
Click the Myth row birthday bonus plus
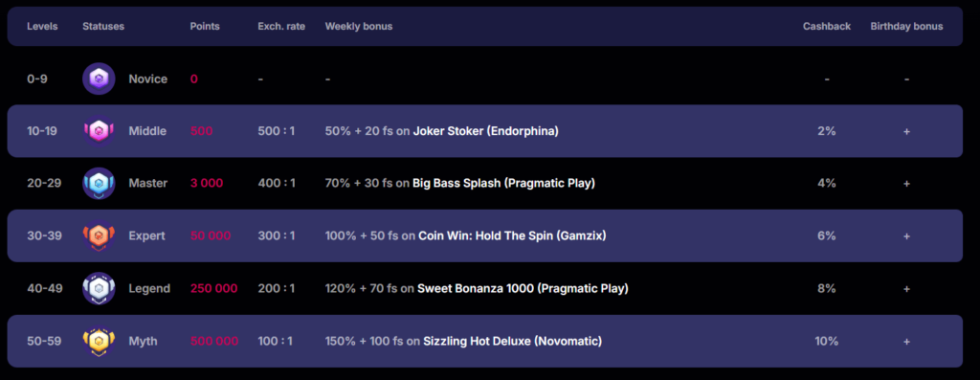pos(906,342)
